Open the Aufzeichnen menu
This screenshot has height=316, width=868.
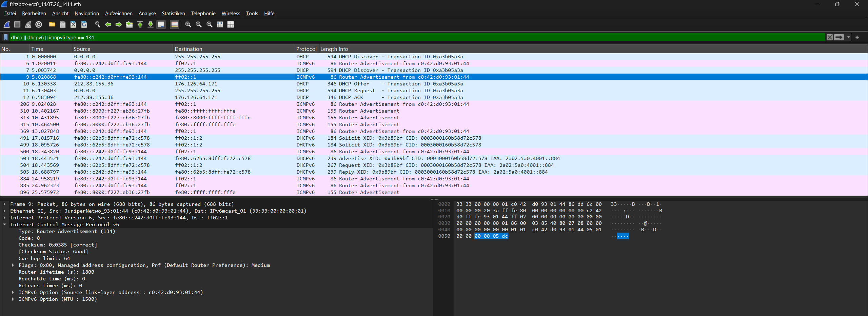[119, 14]
